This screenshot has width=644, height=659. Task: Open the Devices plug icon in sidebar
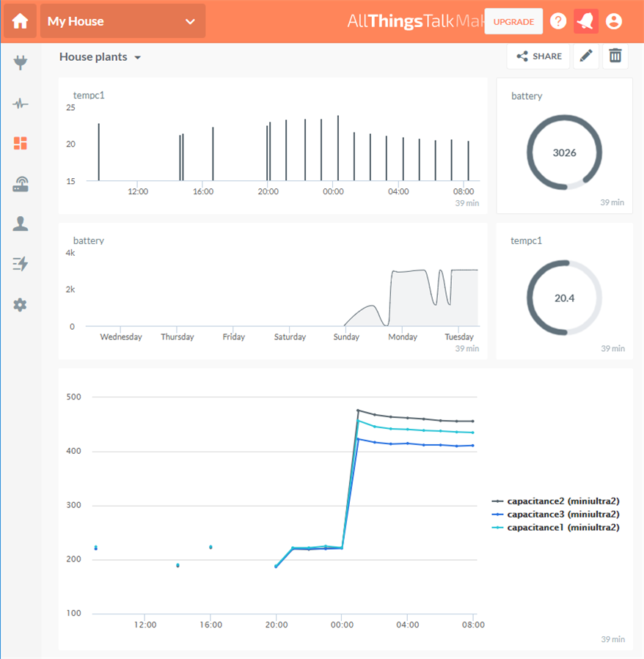point(21,63)
